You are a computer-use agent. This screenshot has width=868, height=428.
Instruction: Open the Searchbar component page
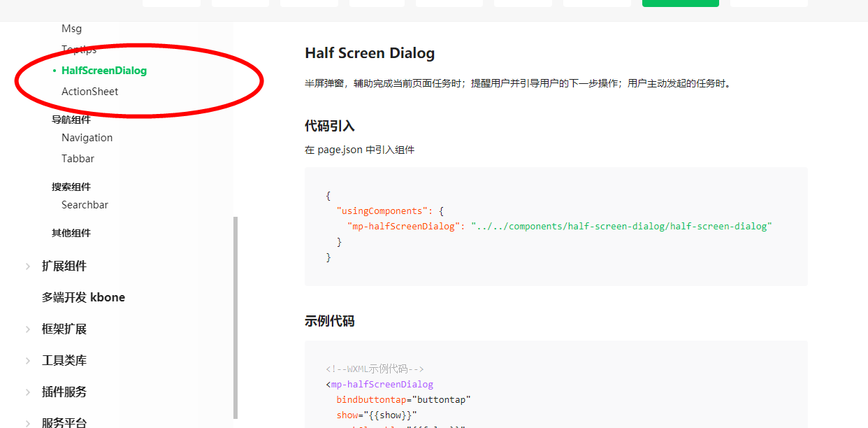85,205
